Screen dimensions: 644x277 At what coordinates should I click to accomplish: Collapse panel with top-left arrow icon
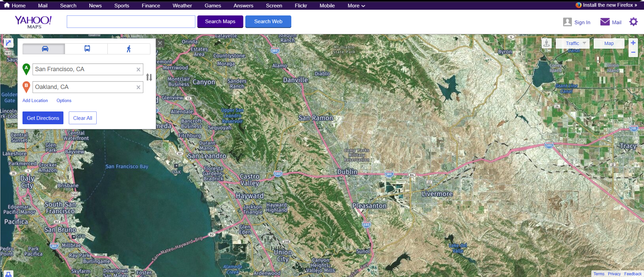coord(8,43)
